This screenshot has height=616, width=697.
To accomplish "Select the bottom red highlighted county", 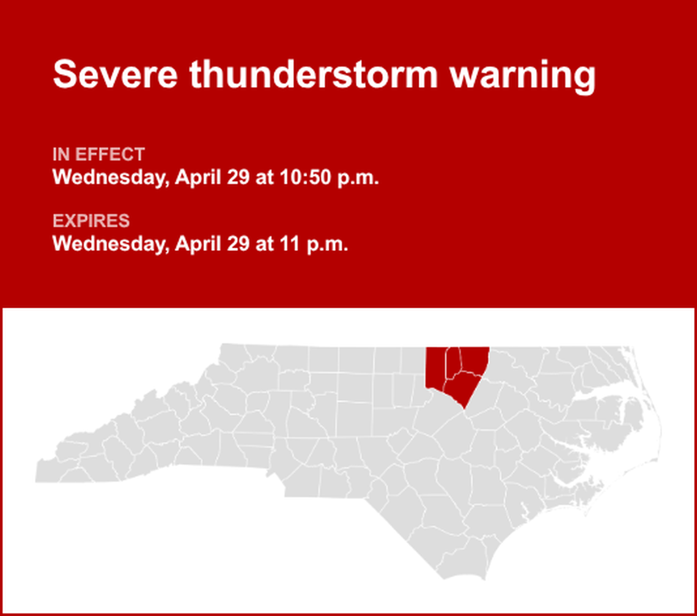I will (x=461, y=387).
